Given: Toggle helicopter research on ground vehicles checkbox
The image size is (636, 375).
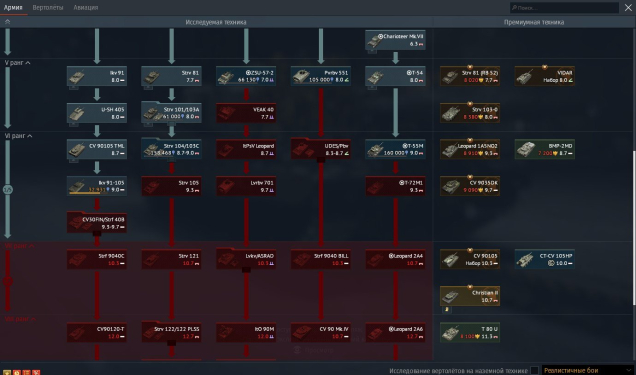Looking at the screenshot, I should (x=535, y=370).
